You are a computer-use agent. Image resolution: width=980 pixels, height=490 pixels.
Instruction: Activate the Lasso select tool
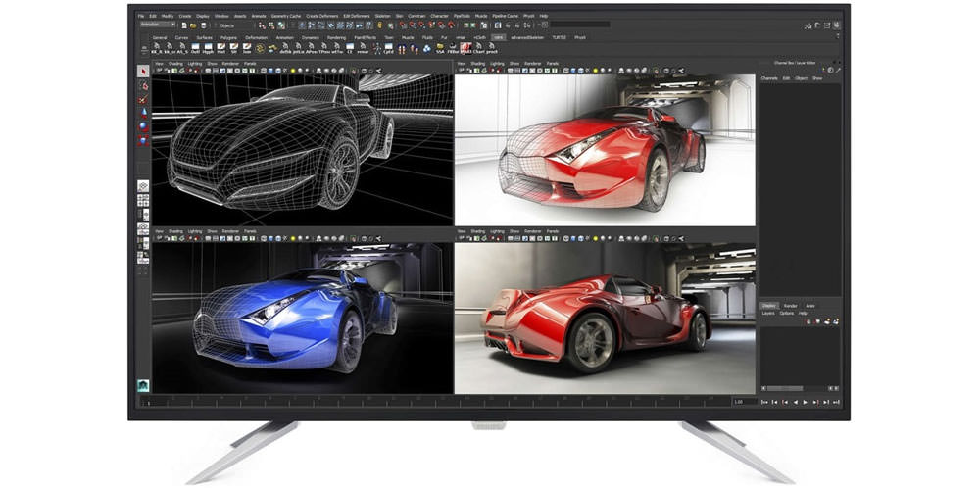coord(143,85)
